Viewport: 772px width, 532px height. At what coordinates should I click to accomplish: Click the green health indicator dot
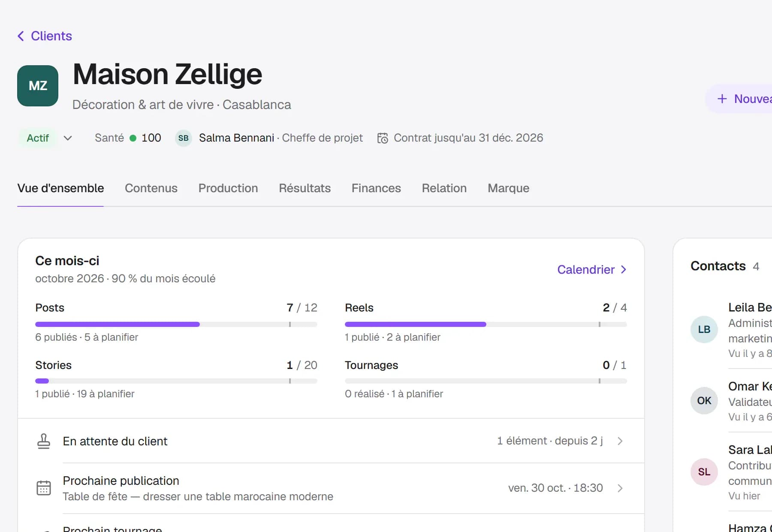pyautogui.click(x=133, y=138)
